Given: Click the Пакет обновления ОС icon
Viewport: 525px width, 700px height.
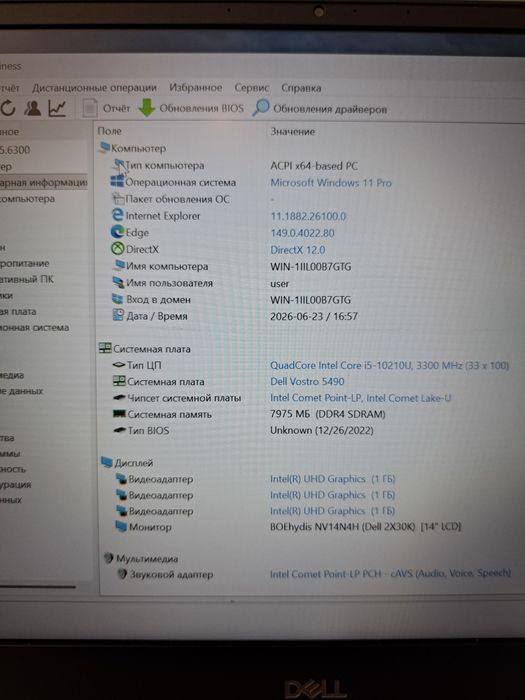Looking at the screenshot, I should point(118,199).
